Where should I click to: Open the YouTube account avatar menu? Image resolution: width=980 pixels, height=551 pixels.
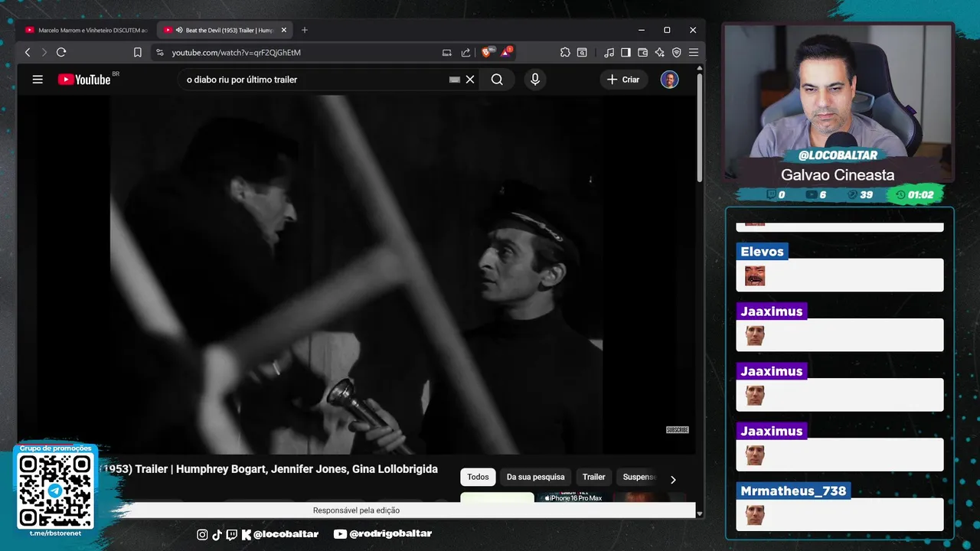click(670, 80)
